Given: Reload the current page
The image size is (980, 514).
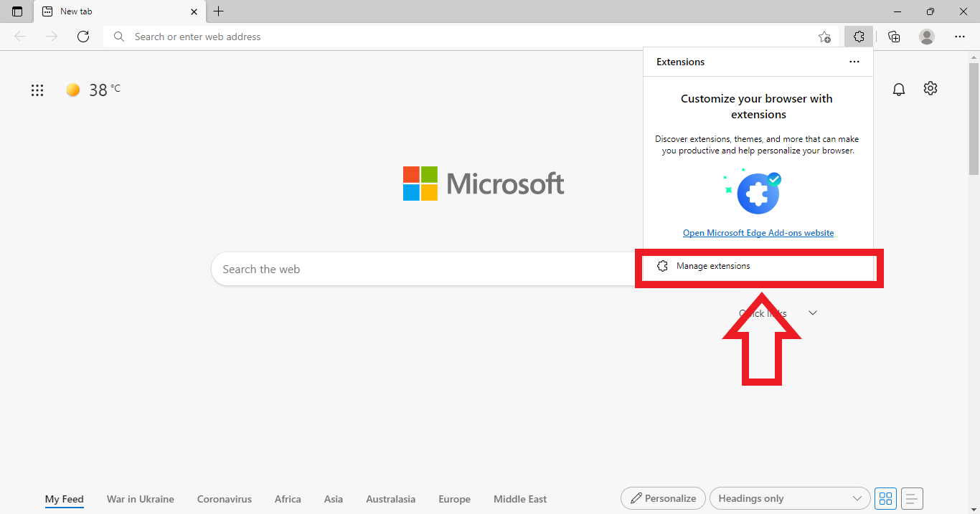Looking at the screenshot, I should [x=83, y=36].
